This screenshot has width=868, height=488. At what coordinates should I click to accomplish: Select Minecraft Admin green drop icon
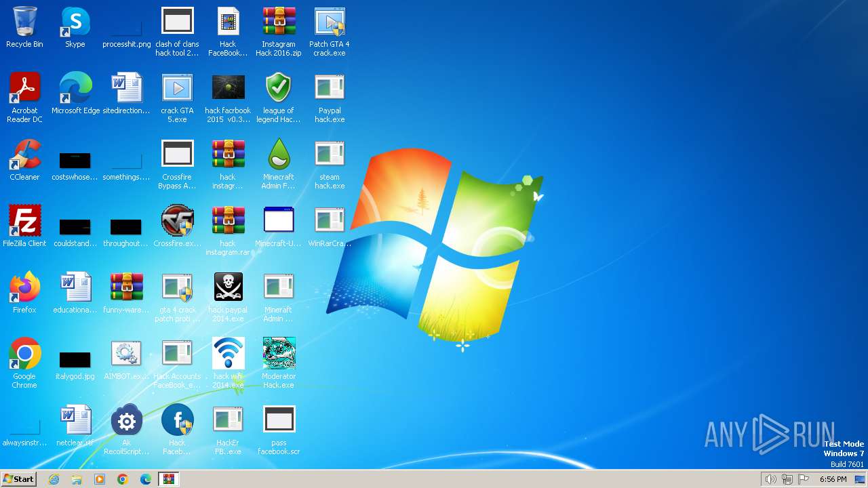click(279, 155)
